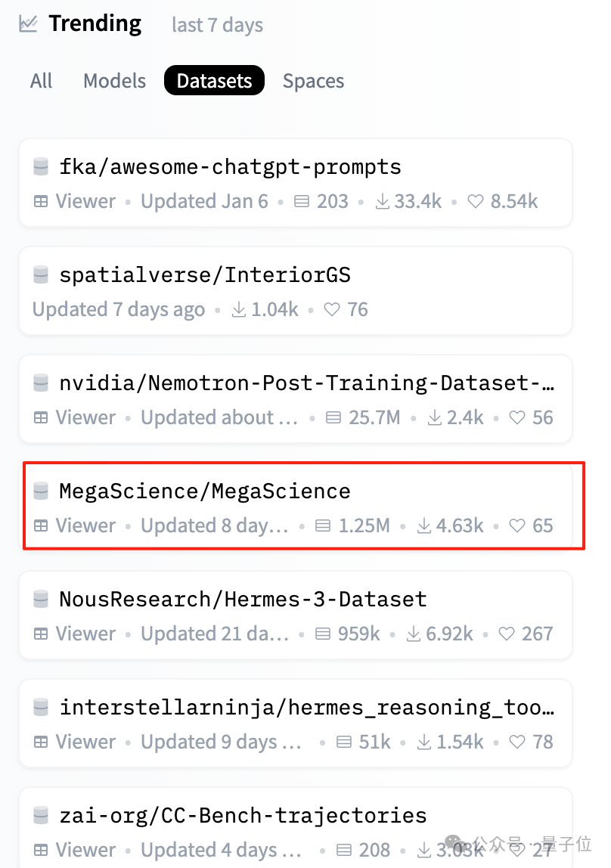Click the heart icon next to 267
The height and width of the screenshot is (868, 611).
507,634
